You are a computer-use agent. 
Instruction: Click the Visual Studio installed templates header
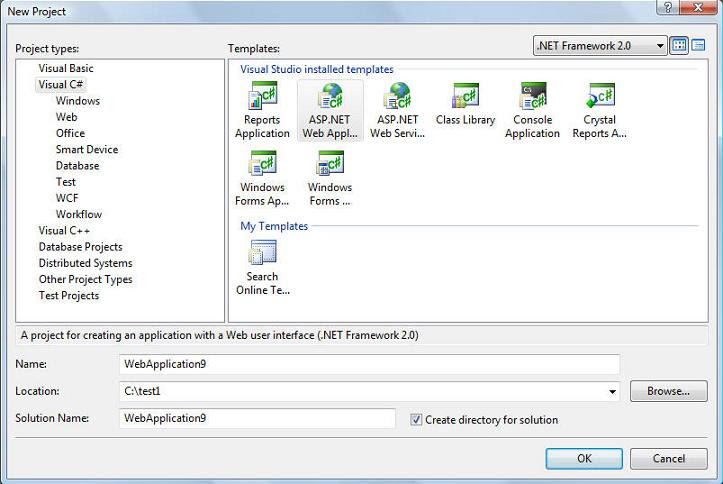317,69
